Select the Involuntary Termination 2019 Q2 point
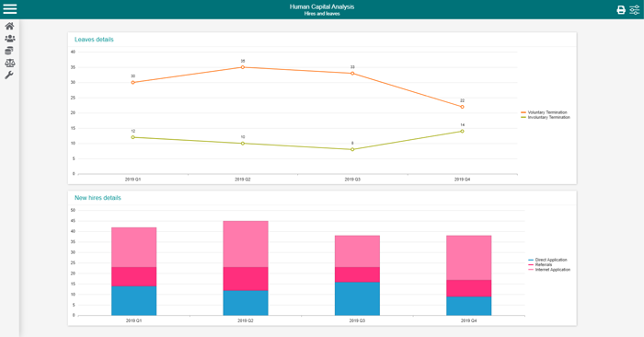Image resolution: width=644 pixels, height=337 pixels. pos(243,144)
